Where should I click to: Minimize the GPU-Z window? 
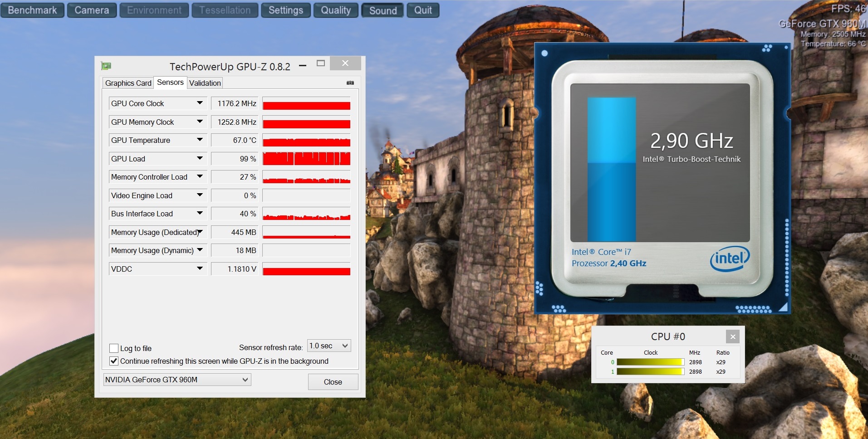[303, 66]
